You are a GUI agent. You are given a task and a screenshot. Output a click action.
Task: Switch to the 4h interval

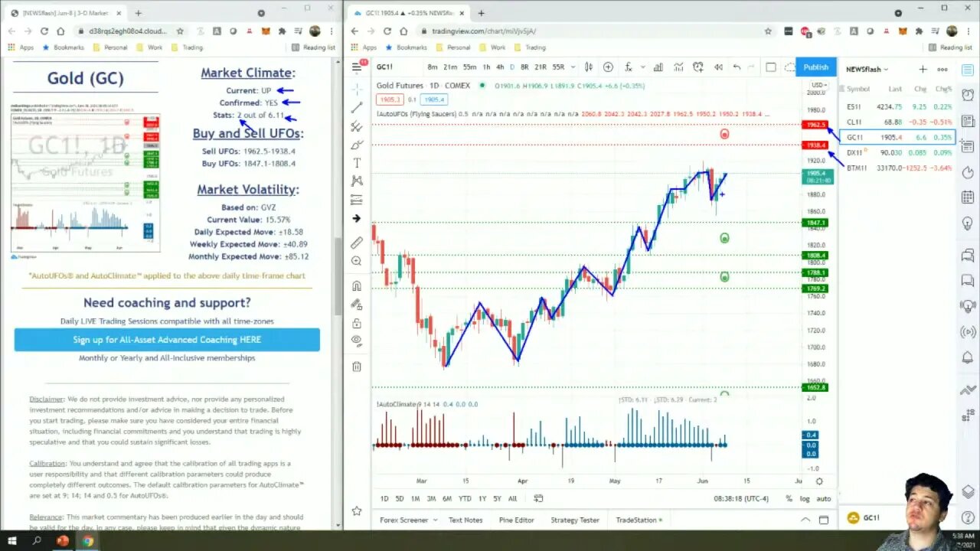tap(500, 67)
